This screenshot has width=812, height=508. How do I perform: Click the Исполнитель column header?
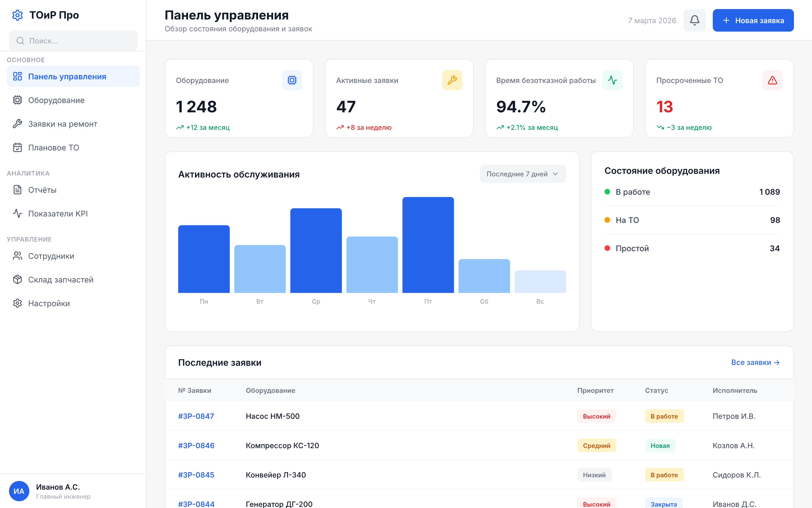[735, 390]
